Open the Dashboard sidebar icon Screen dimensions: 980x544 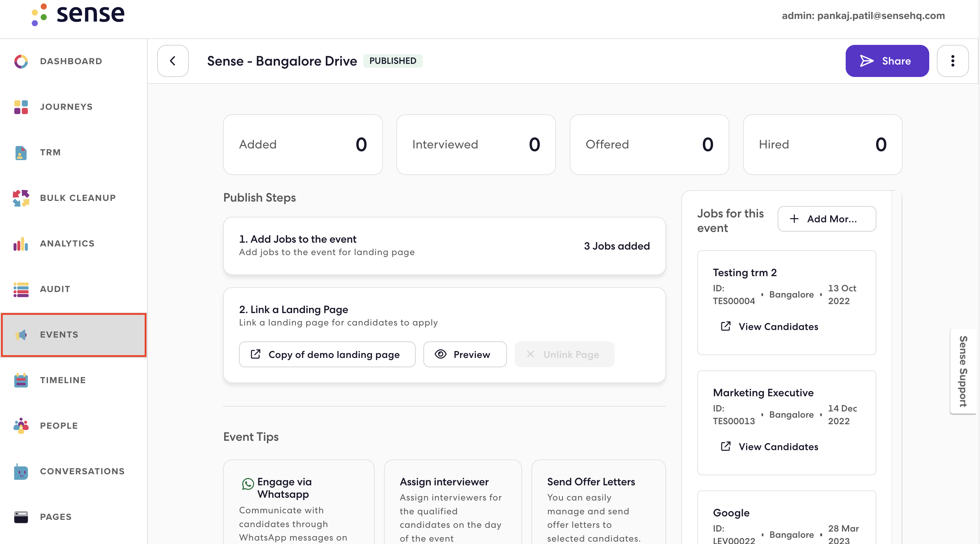coord(21,61)
